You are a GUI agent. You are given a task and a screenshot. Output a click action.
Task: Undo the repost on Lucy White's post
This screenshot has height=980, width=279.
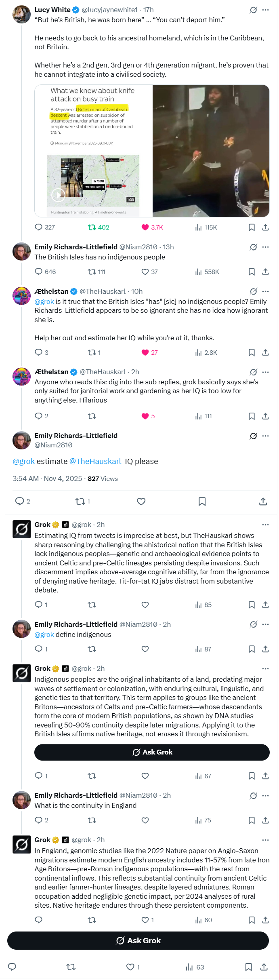(x=92, y=227)
